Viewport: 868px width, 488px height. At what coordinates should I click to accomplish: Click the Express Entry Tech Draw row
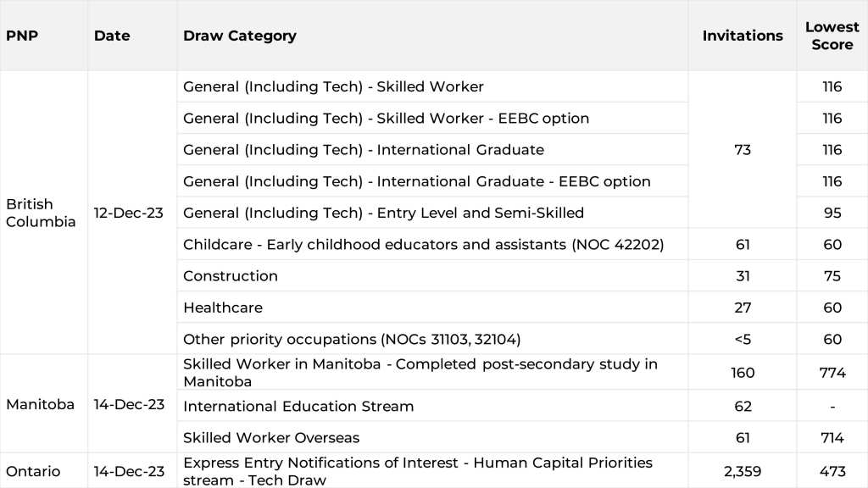(418, 471)
